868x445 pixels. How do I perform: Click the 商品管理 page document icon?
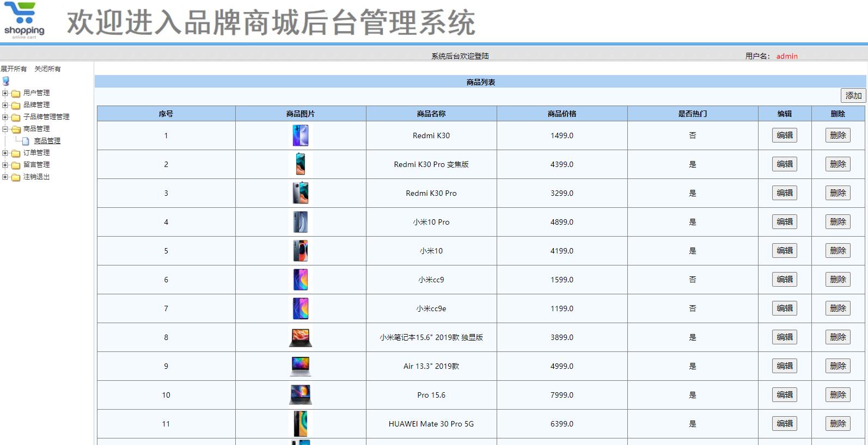(x=26, y=141)
